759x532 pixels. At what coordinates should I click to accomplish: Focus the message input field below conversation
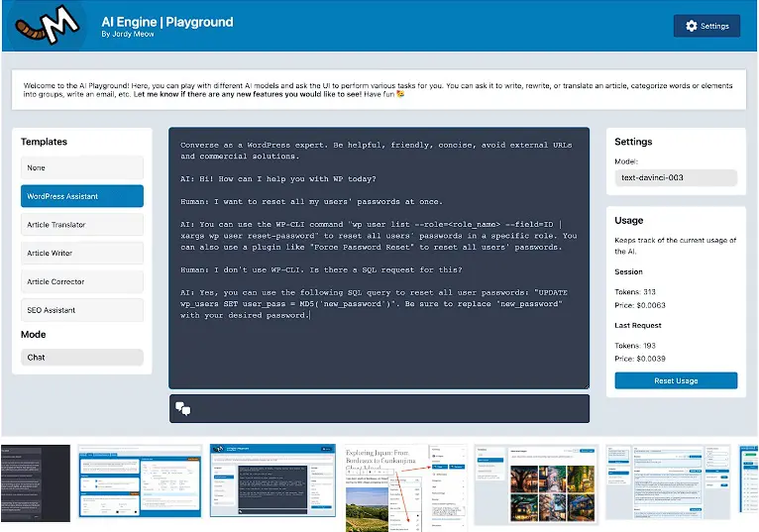coord(379,408)
